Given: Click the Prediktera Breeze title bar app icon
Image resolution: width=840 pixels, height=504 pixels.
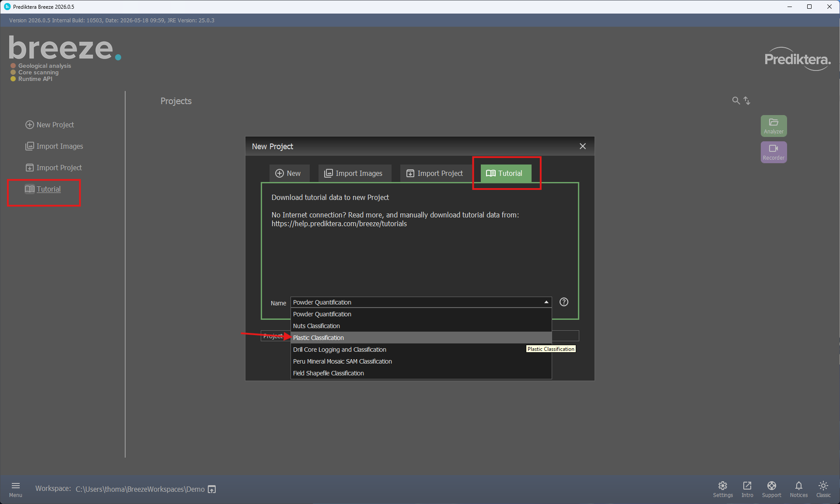Looking at the screenshot, I should pos(7,7).
